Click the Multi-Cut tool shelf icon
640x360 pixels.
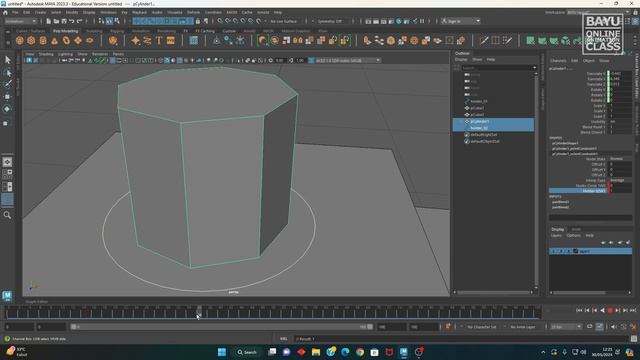(x=484, y=40)
